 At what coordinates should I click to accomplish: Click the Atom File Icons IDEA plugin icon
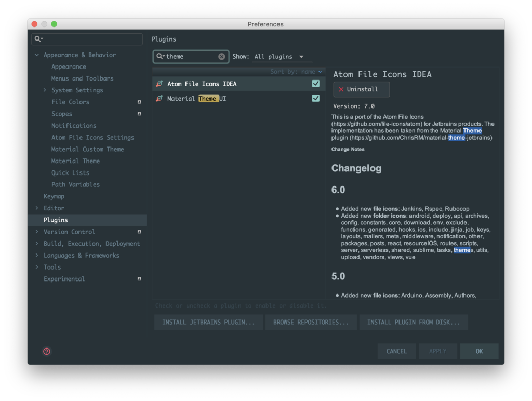click(159, 84)
